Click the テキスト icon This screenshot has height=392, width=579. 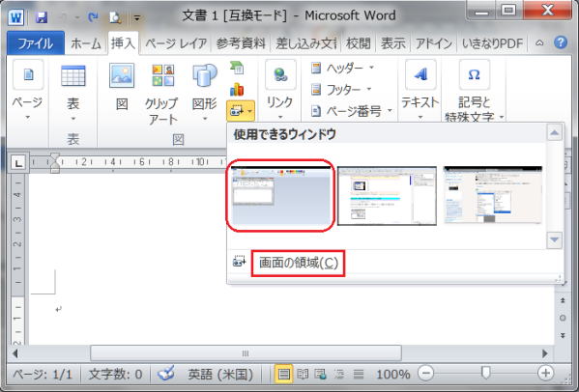click(420, 75)
